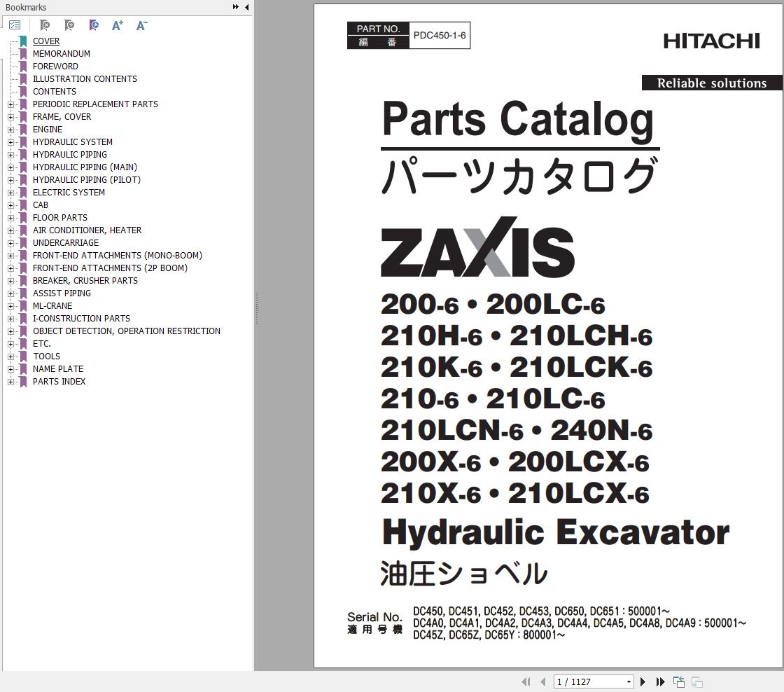
Task: Expand the ELECTRIC SYSTEM bookmark
Action: click(11, 193)
